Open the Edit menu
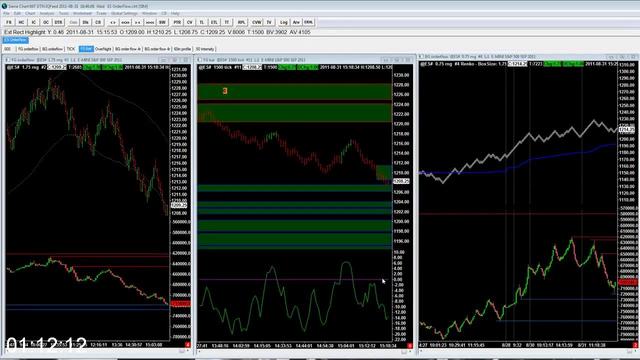Viewport: 640px width, 360px height. [18, 13]
